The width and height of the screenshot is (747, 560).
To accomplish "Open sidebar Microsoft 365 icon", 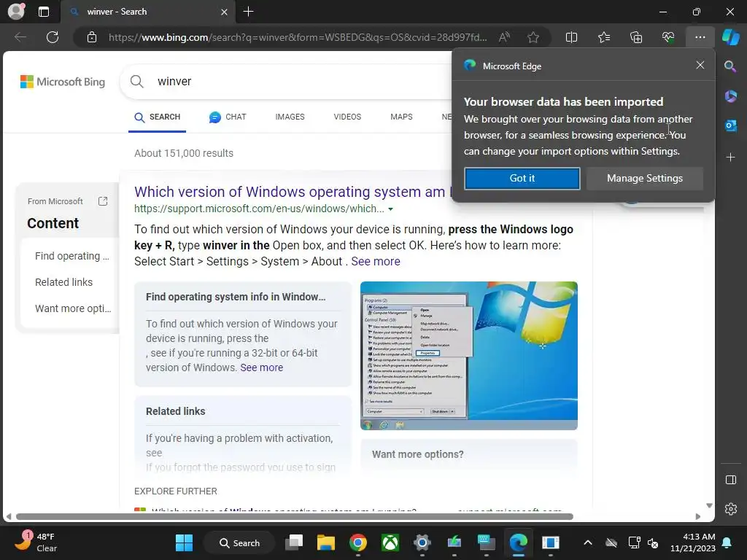I will pyautogui.click(x=730, y=96).
